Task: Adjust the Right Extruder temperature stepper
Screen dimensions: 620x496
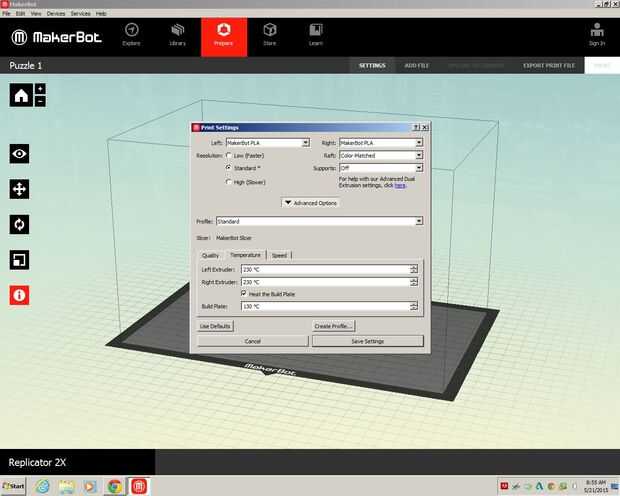Action: tap(414, 282)
